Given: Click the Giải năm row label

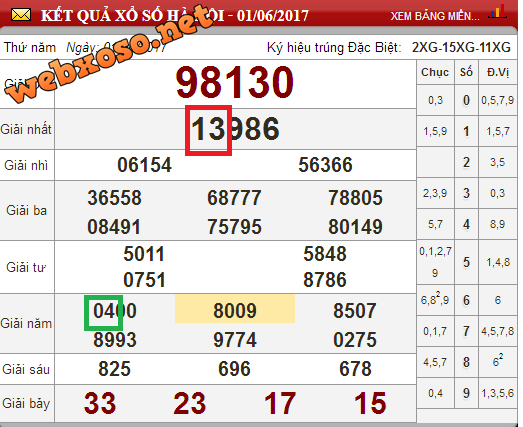Looking at the screenshot, I should tap(26, 324).
